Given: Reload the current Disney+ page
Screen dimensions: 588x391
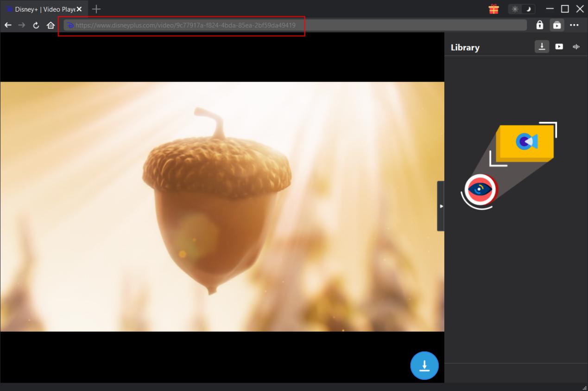Looking at the screenshot, I should click(x=36, y=25).
